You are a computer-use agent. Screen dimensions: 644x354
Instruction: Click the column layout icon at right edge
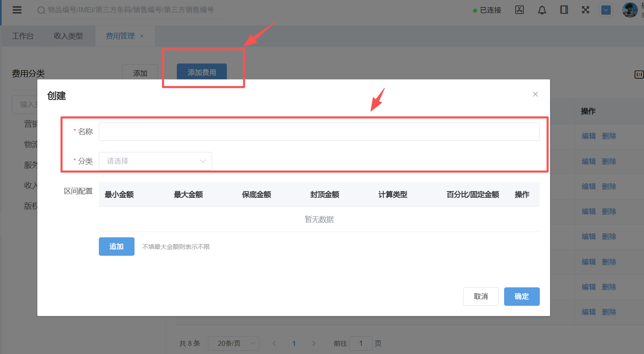tap(639, 74)
